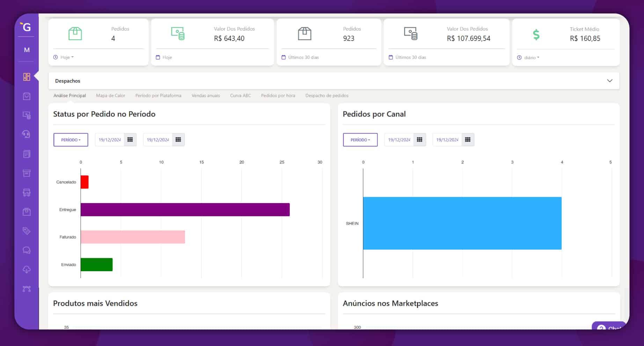The width and height of the screenshot is (644, 346).
Task: Select the dashboard grid sidebar icon
Action: [x=27, y=77]
